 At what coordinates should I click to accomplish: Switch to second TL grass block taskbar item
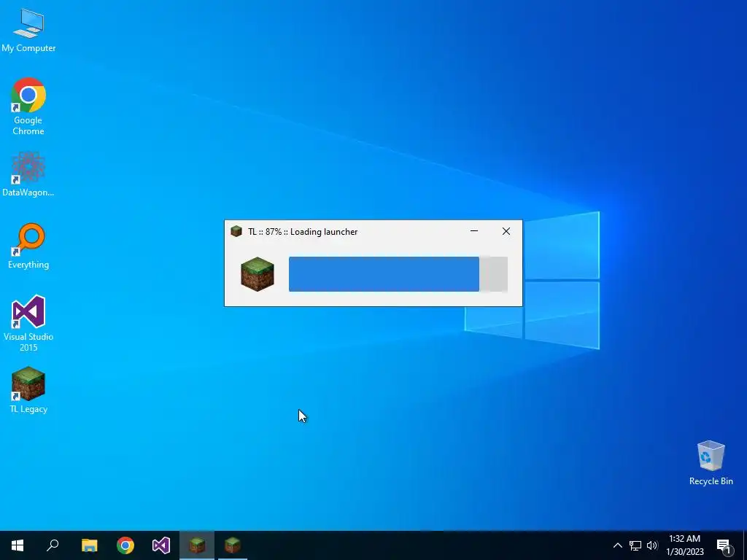coord(233,545)
